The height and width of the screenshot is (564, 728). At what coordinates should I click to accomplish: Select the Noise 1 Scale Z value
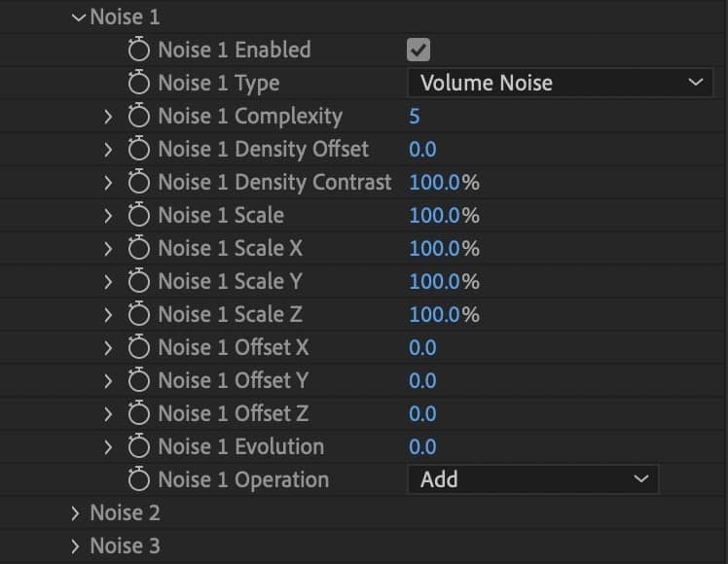coord(435,314)
